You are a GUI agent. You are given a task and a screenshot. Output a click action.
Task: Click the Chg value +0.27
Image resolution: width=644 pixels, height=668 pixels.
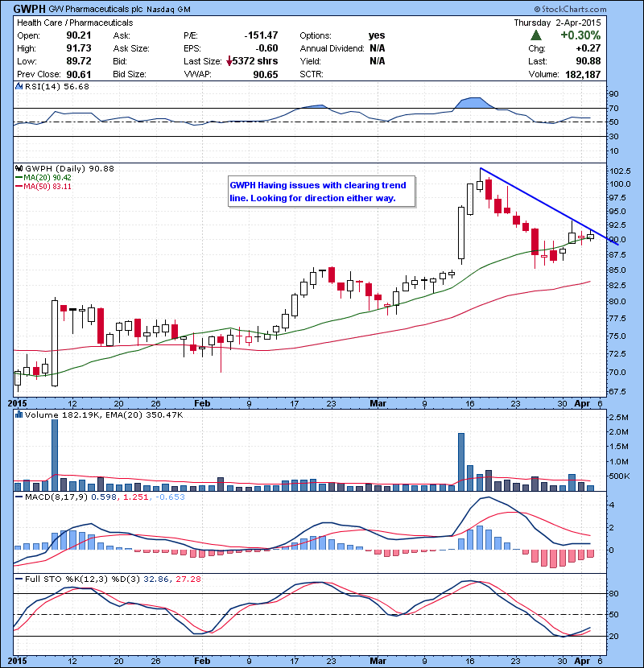[x=588, y=48]
